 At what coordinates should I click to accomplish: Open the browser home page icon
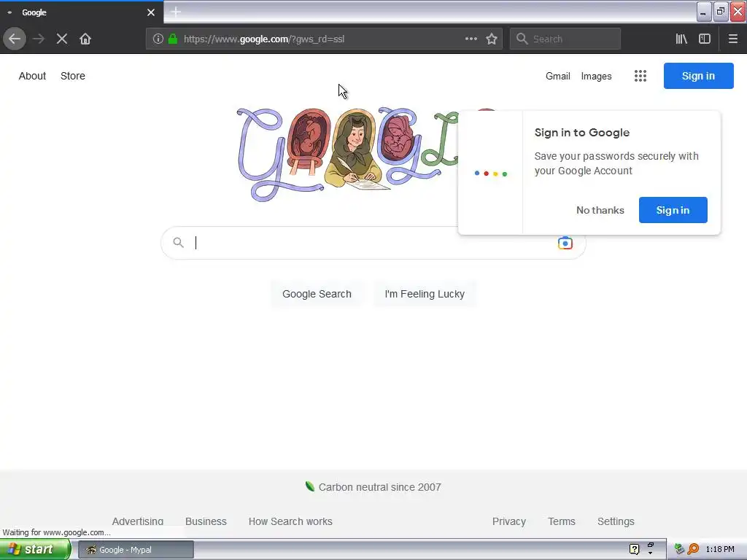coord(85,39)
